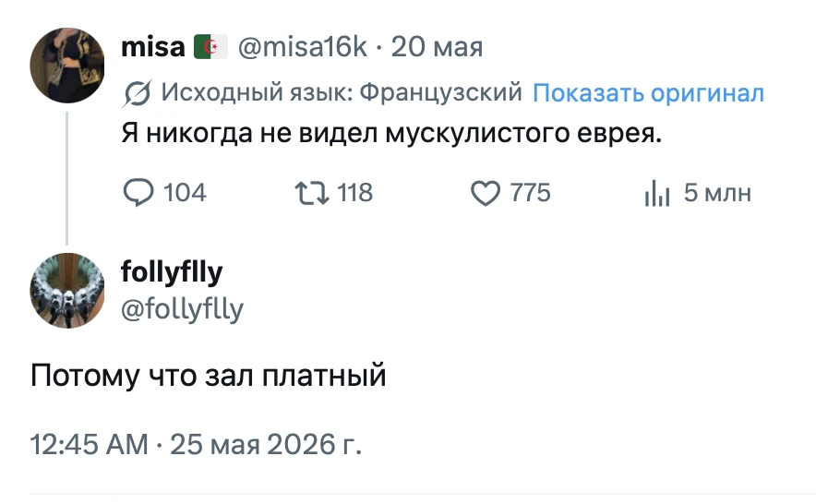Image resolution: width=816 pixels, height=504 pixels.
Task: Open view analytics bar chart icon
Action: [x=656, y=194]
